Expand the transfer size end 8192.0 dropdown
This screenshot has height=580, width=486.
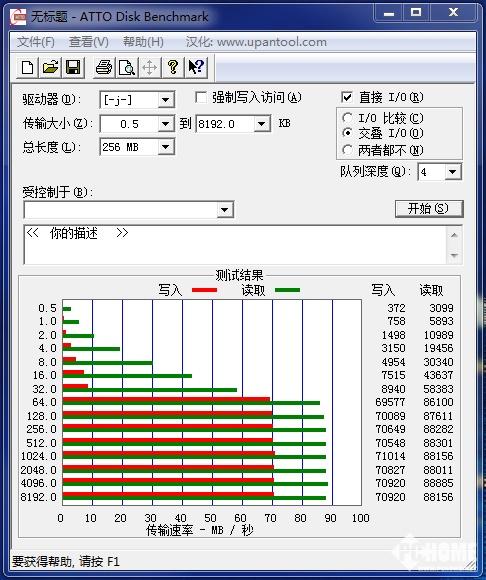pyautogui.click(x=261, y=124)
